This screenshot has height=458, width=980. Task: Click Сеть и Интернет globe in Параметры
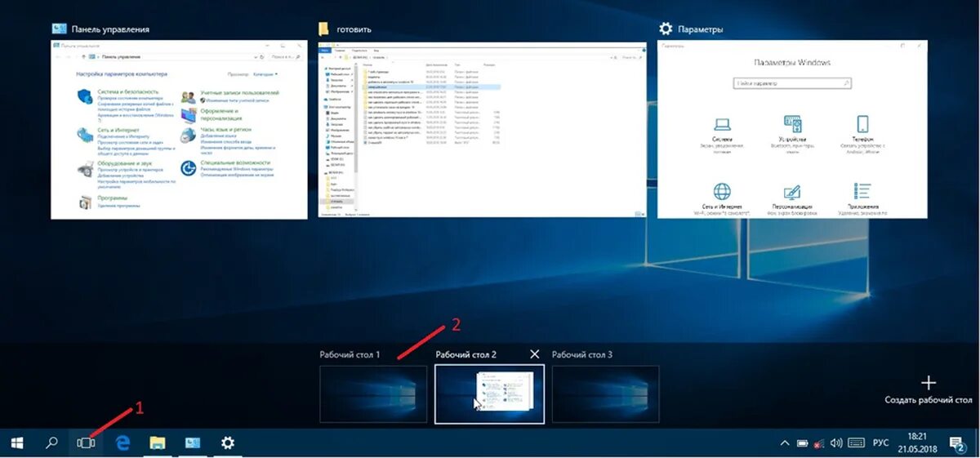(722, 192)
